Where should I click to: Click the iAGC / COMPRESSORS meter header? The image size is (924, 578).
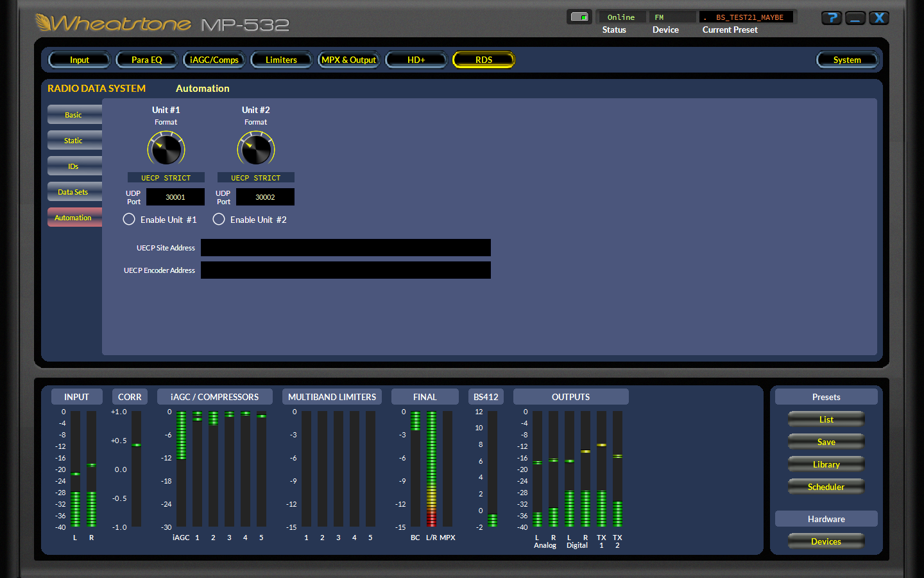pos(215,397)
